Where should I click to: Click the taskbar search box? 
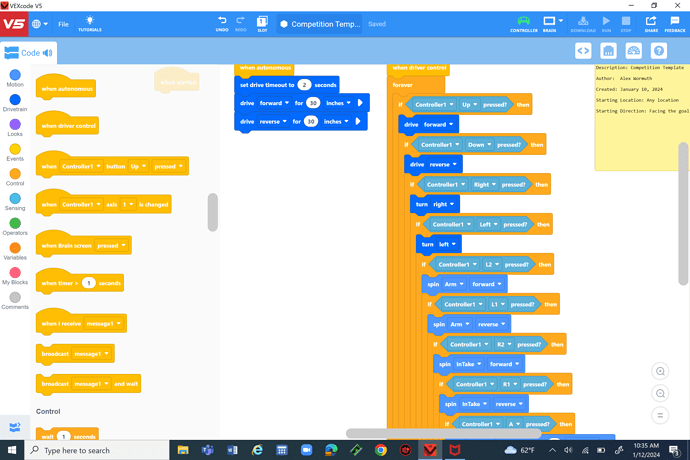coord(96,450)
